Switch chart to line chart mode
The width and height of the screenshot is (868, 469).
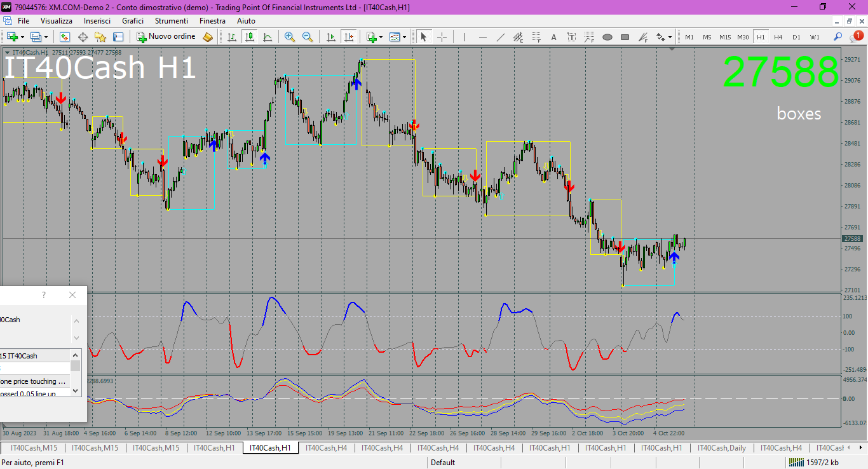pyautogui.click(x=268, y=37)
